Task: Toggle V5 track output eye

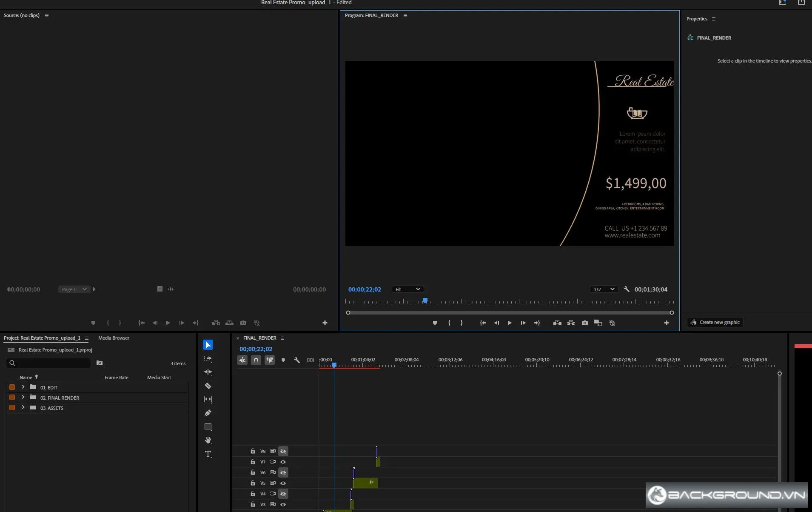Action: pos(283,483)
